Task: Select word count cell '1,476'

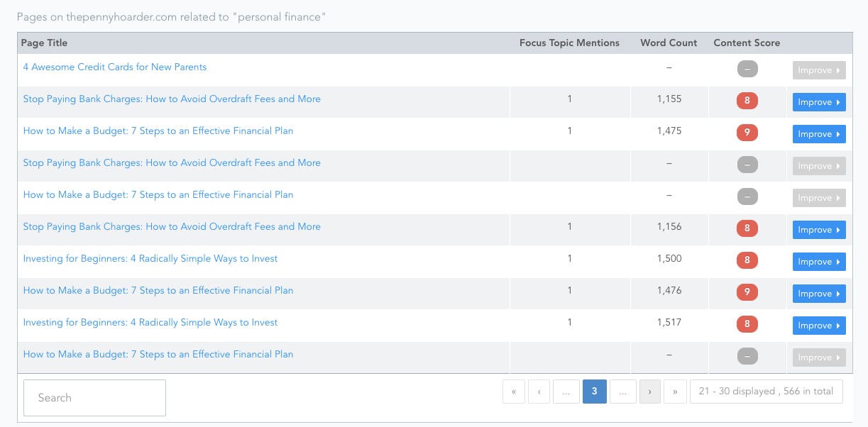Action: 669,290
